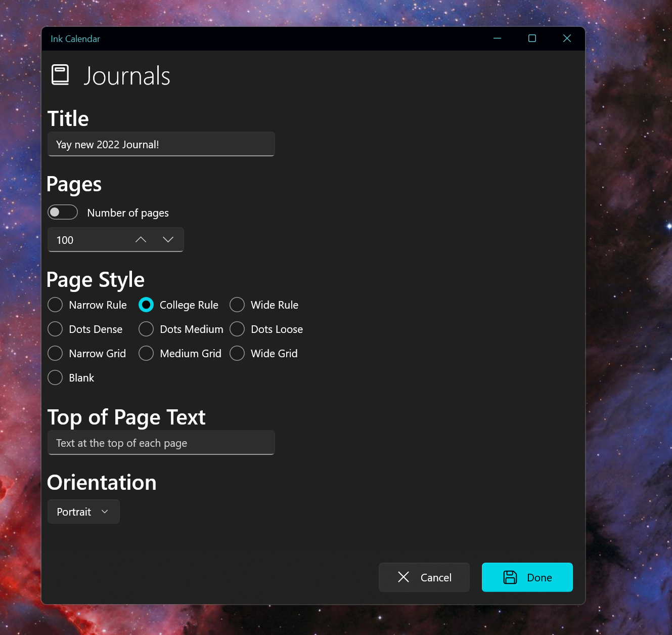The image size is (672, 635).
Task: Click the maximize square icon
Action: (x=531, y=38)
